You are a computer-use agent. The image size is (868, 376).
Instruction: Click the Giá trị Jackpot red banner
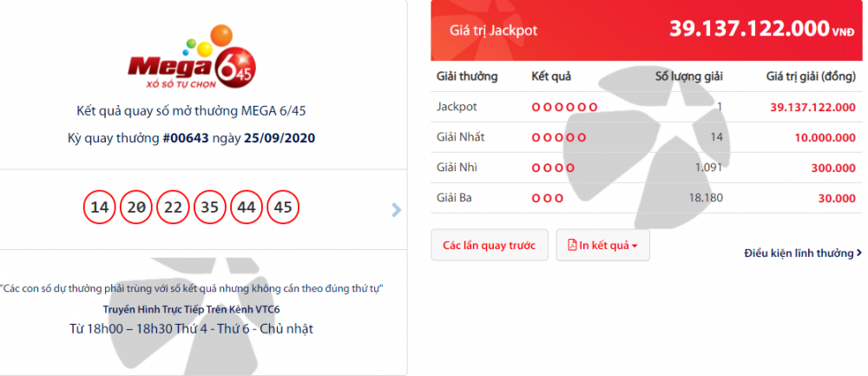click(x=647, y=30)
